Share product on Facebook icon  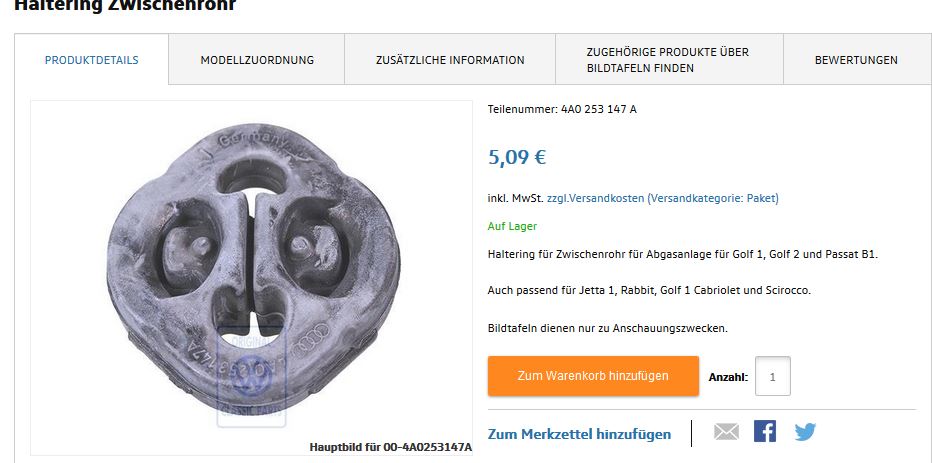click(x=765, y=431)
